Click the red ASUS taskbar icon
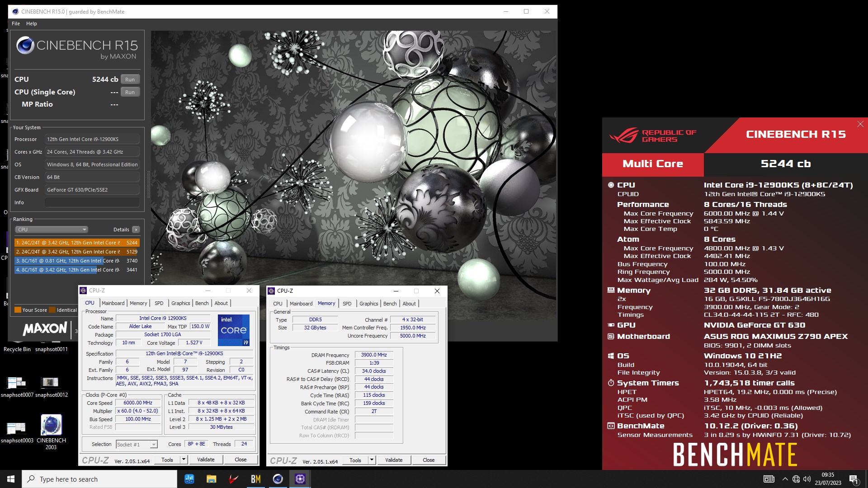 point(233,479)
